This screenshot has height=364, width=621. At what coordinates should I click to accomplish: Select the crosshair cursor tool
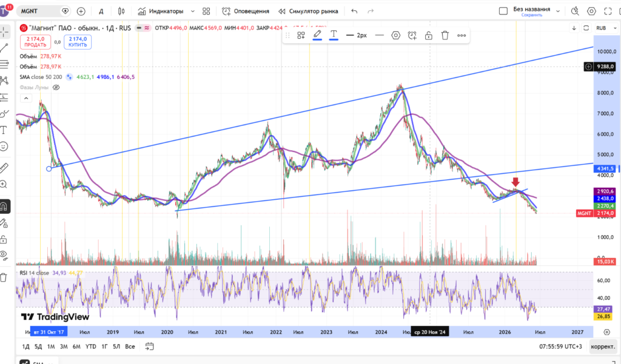click(x=4, y=31)
